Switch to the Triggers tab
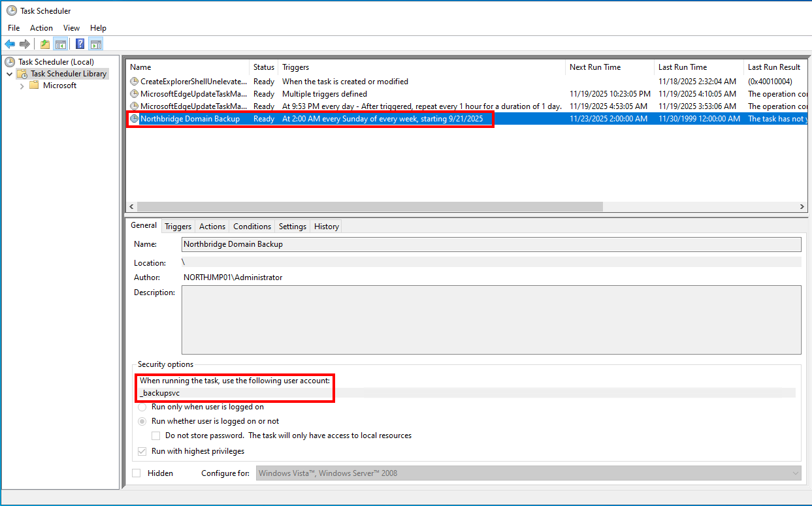The height and width of the screenshot is (506, 812). coord(178,227)
